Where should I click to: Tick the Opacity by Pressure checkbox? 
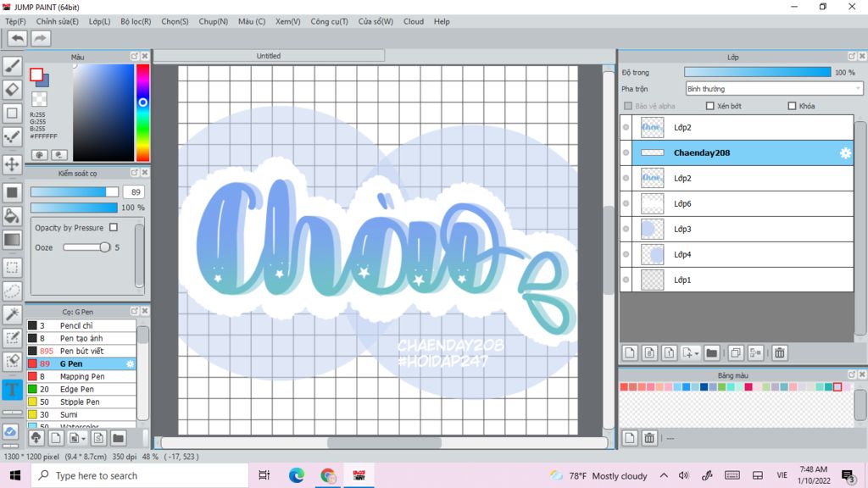coord(114,227)
